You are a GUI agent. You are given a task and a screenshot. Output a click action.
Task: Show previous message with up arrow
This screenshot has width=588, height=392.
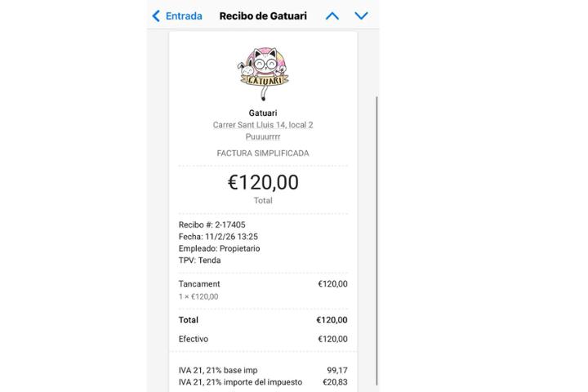pyautogui.click(x=332, y=16)
